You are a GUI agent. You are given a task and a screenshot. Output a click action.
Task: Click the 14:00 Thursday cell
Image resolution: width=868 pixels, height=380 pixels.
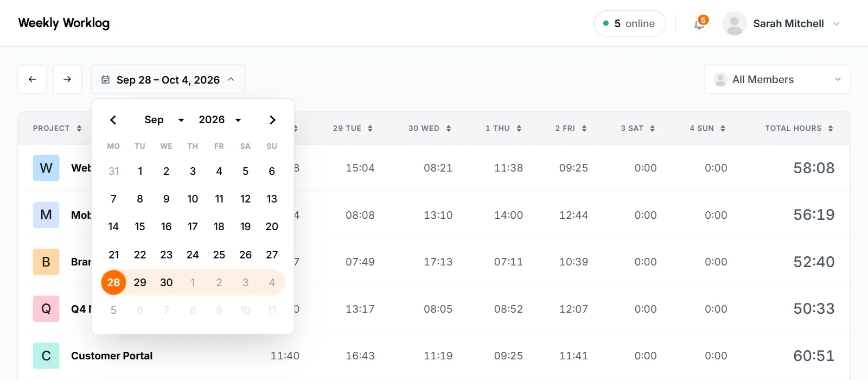(508, 215)
